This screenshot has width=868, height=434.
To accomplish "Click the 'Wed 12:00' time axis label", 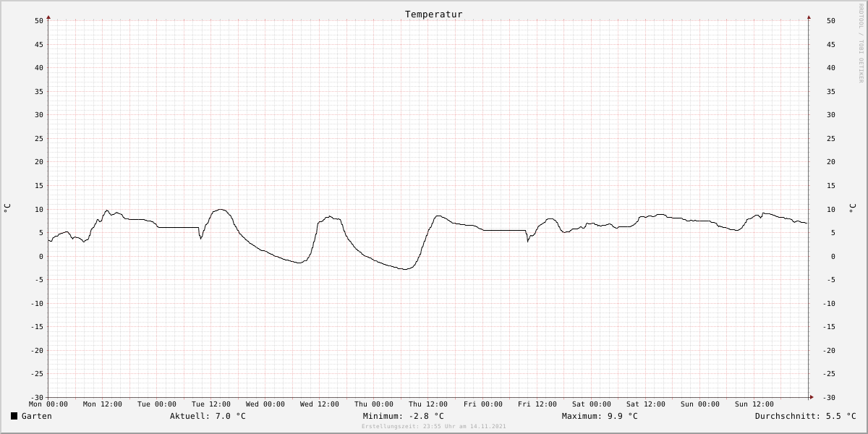I will pyautogui.click(x=320, y=404).
